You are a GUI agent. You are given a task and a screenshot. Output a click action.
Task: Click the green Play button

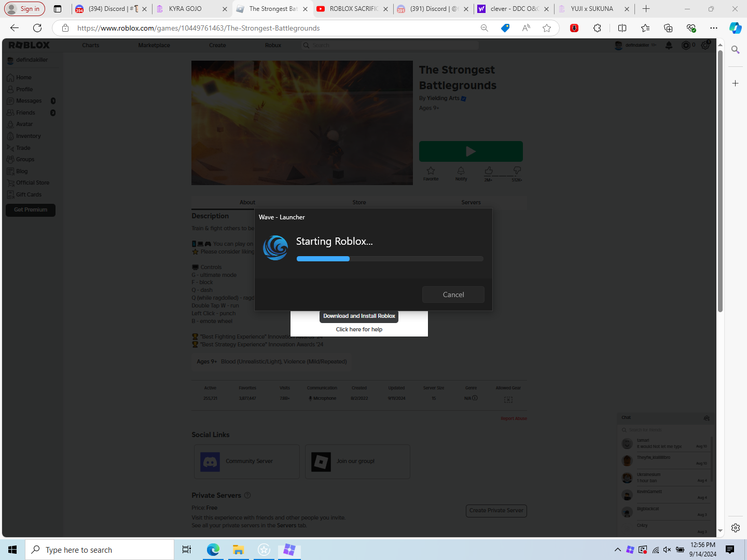coord(471,151)
